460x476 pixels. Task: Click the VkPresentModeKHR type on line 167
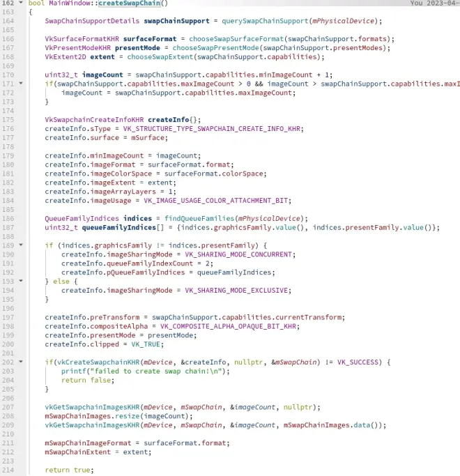78,48
